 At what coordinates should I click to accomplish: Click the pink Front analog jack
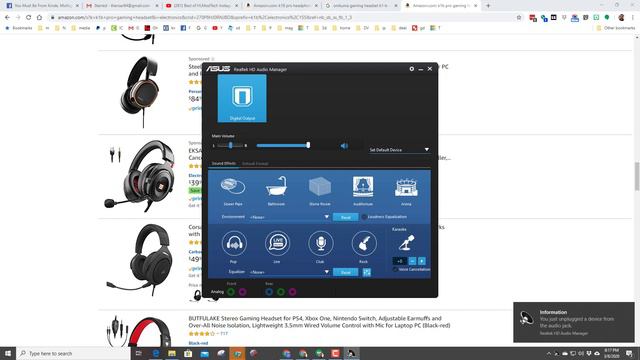click(242, 291)
